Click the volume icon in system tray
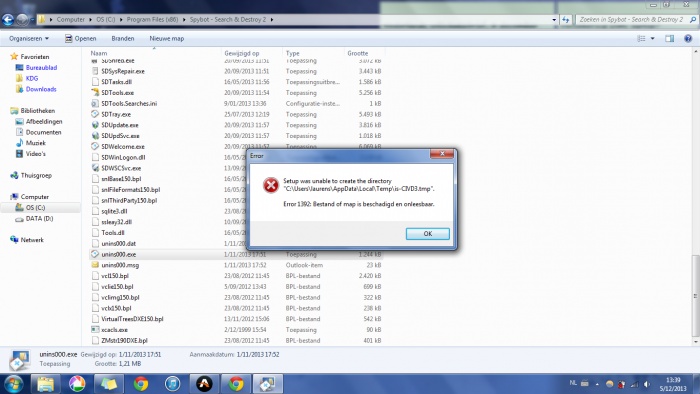 tap(647, 384)
